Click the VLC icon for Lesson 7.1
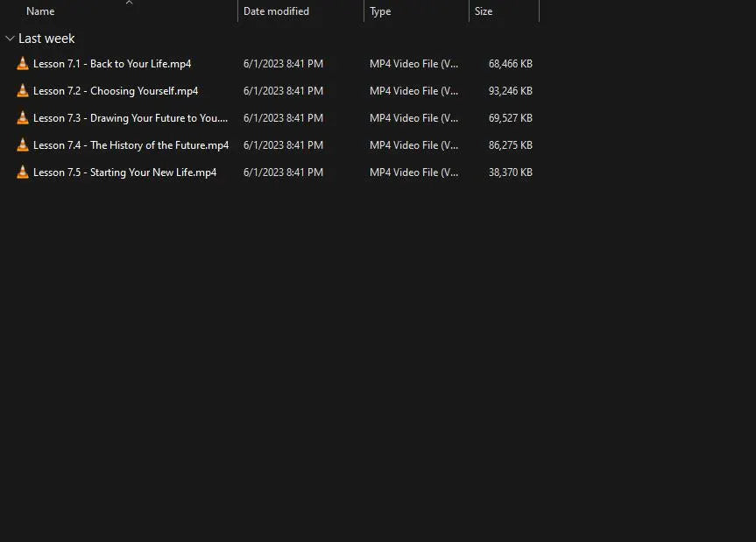Viewport: 756px width, 542px height. pyautogui.click(x=23, y=64)
